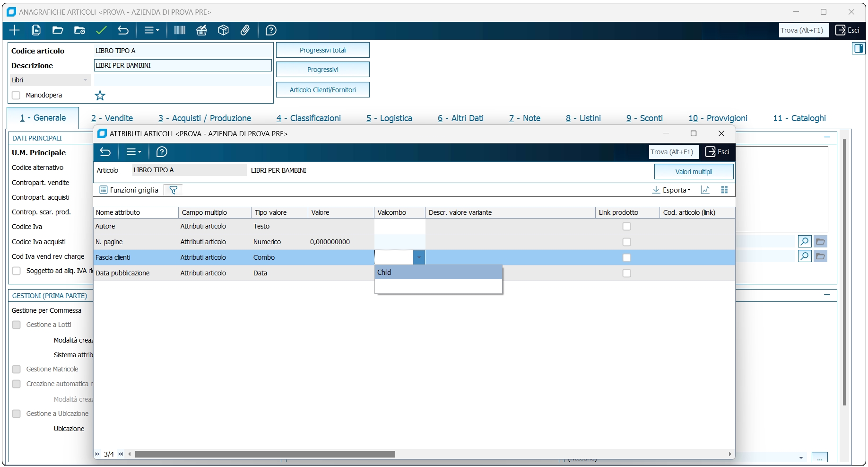Click the duplicate document icon in main toolbar

point(36,30)
